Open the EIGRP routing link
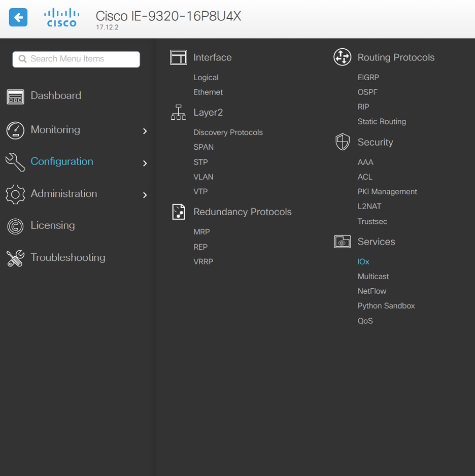Viewport: 475px width, 476px height. (x=368, y=78)
